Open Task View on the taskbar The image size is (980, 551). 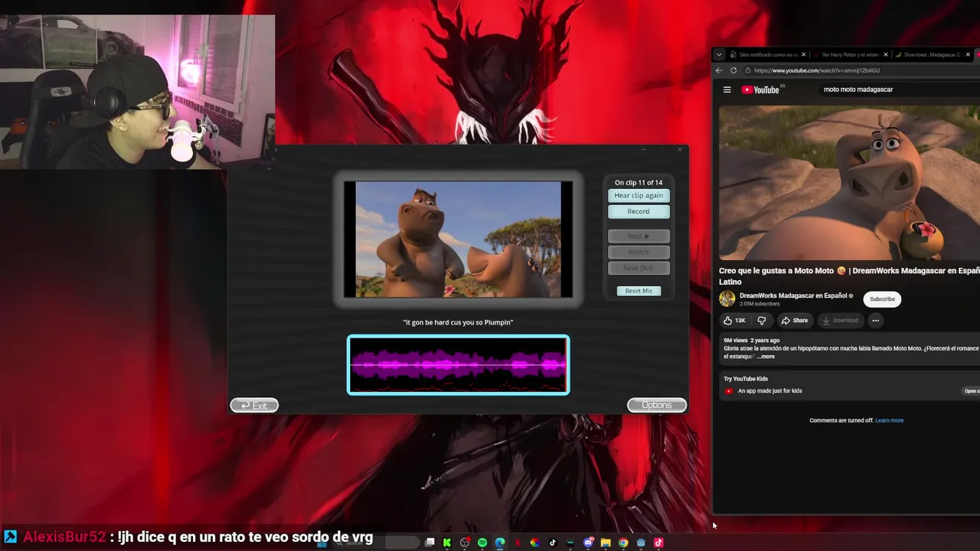coord(430,543)
